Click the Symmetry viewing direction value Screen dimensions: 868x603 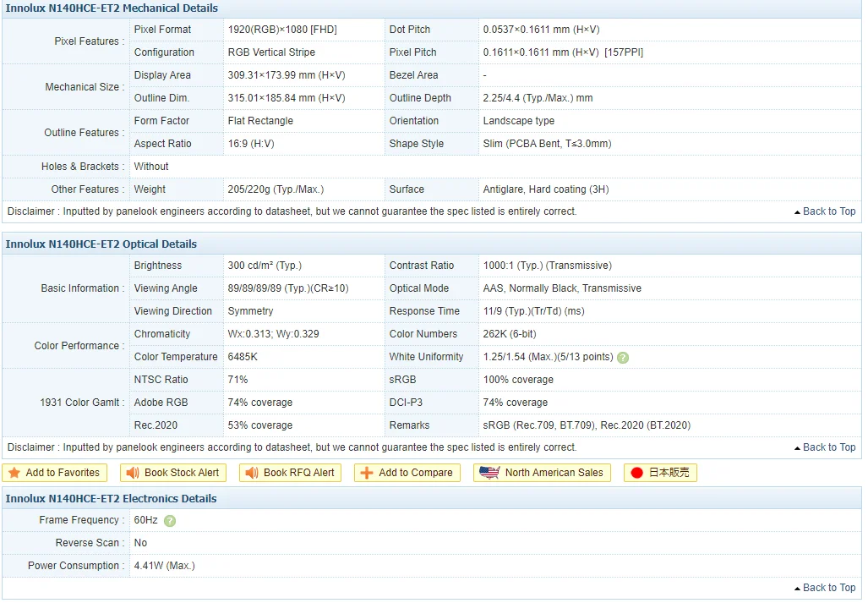[x=250, y=311]
